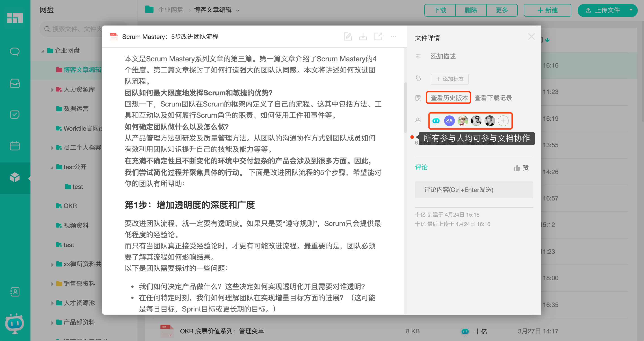
Task: Click the thumbs-up like icon
Action: tap(517, 168)
